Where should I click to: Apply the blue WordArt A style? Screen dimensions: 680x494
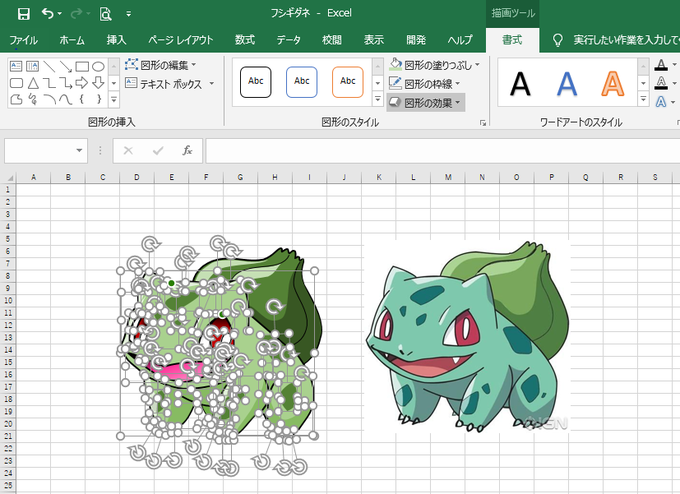tap(566, 84)
